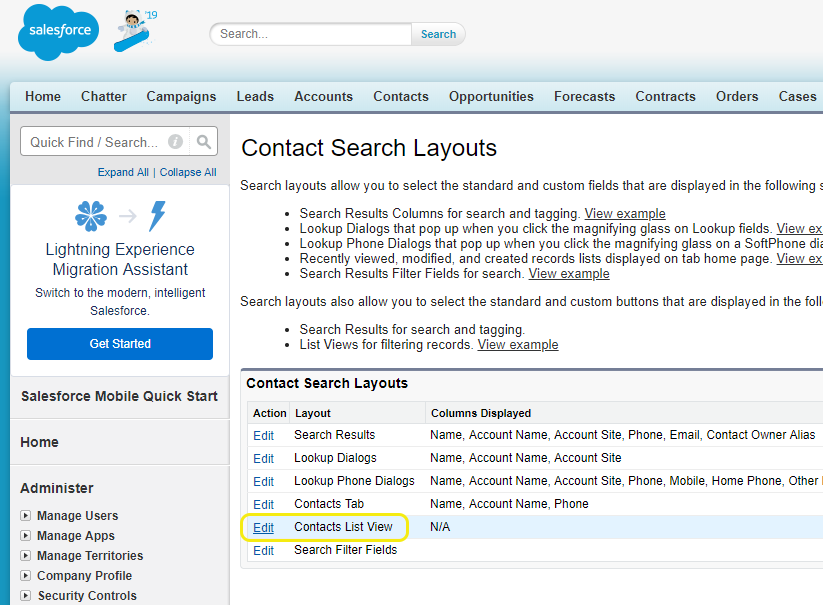Viewport: 823px width, 605px height.
Task: Edit the Contacts List View layout
Action: (x=263, y=527)
